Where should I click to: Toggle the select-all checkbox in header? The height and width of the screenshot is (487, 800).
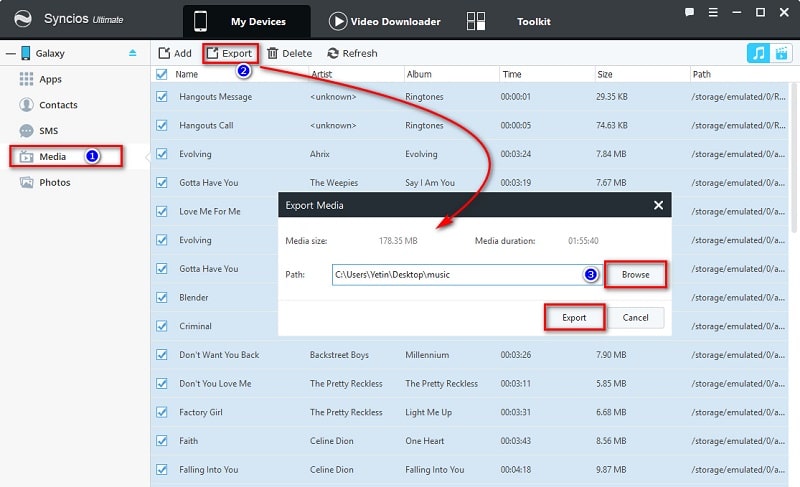(162, 74)
